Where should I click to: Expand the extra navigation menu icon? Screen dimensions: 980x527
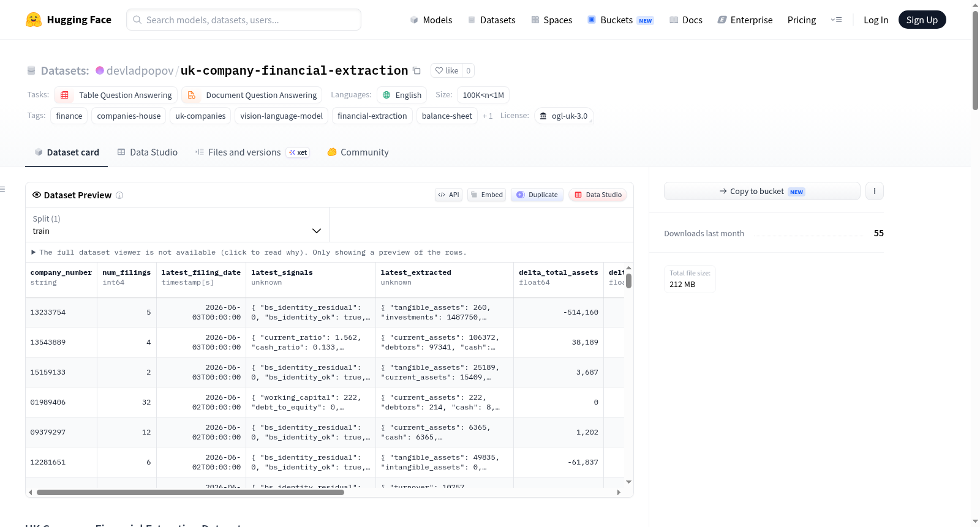[x=836, y=20]
